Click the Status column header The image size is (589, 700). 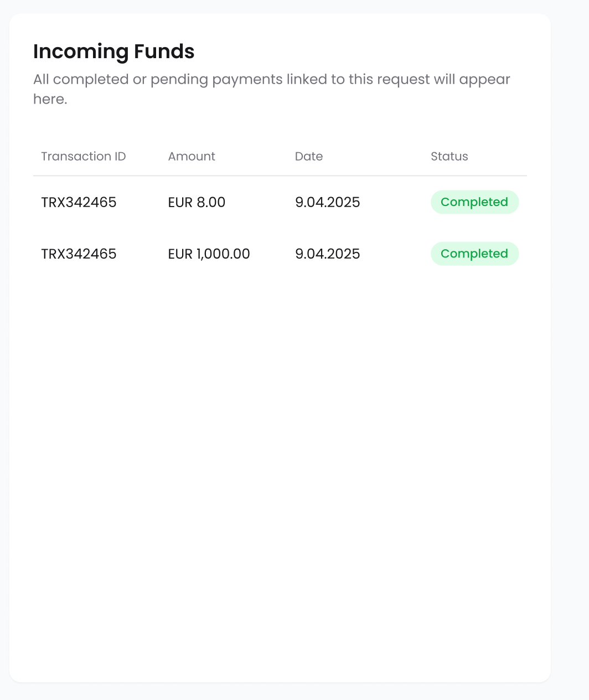coord(449,157)
